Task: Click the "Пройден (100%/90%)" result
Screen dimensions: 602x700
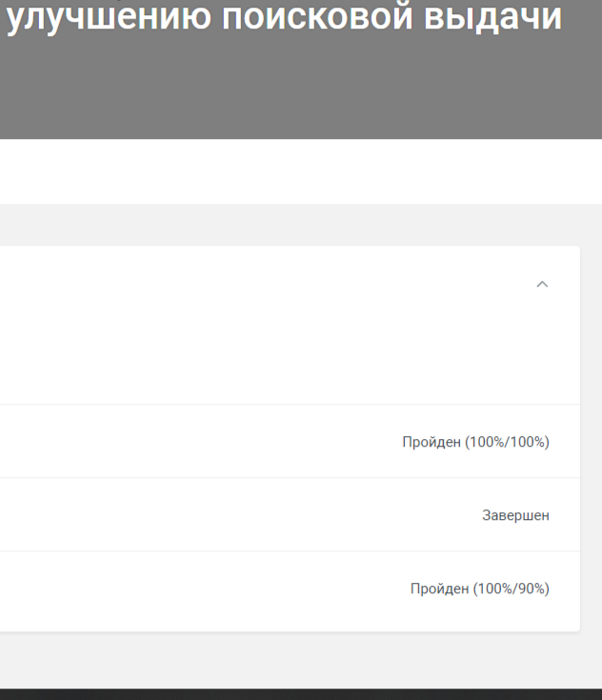Action: (480, 589)
